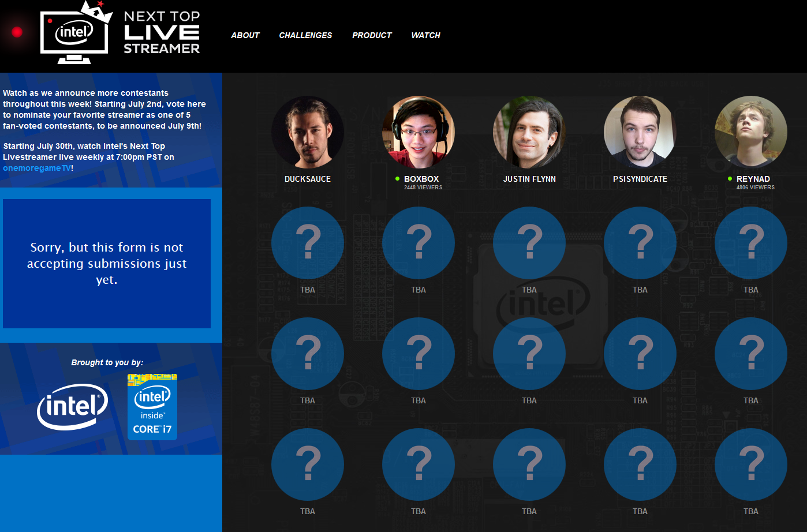The width and height of the screenshot is (807, 532).
Task: Reveal the first TBA mystery contestant circle
Action: [x=307, y=242]
